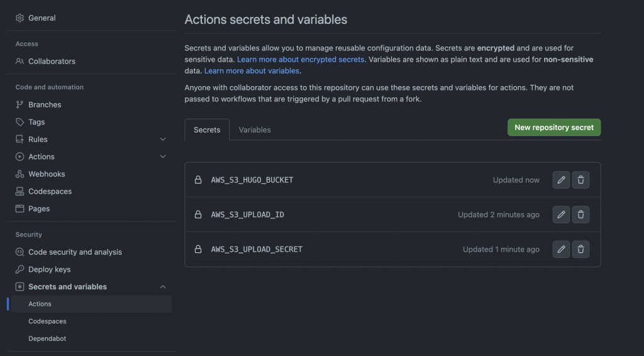This screenshot has width=644, height=356.
Task: Edit the AWS_S3_HUGO_BUCKET secret pencil icon
Action: click(561, 180)
